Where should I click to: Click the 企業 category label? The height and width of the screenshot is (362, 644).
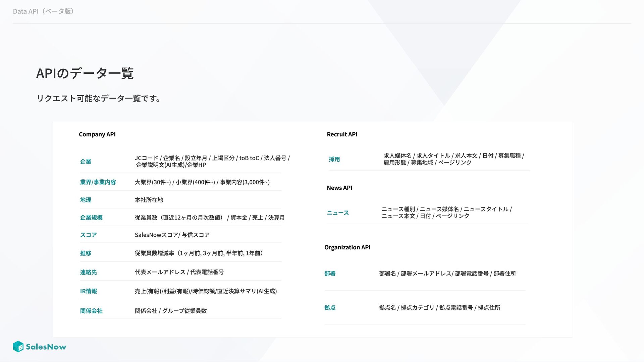coord(86,162)
